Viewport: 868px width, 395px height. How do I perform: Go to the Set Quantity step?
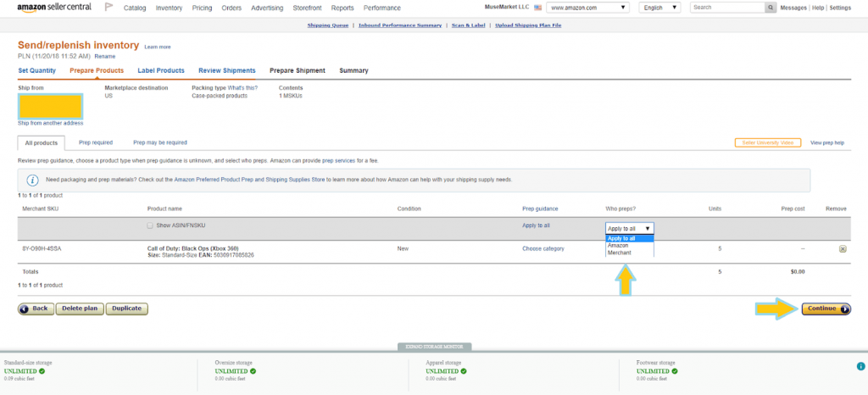(x=37, y=71)
